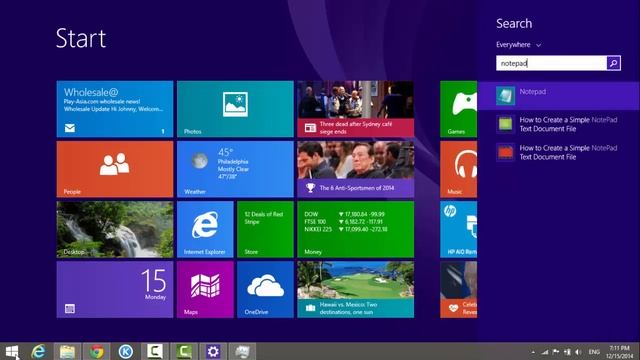Open the second How to Create a Simple NotePad result
Screen dimensions: 640x360
(x=558, y=152)
